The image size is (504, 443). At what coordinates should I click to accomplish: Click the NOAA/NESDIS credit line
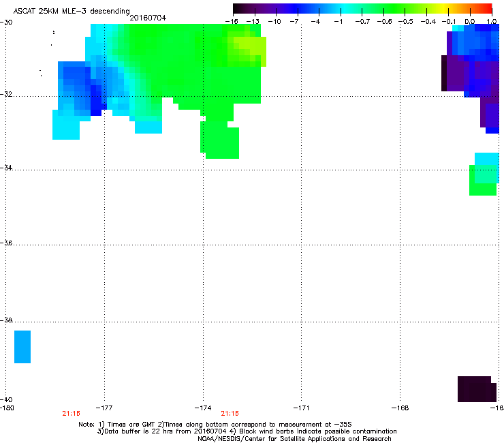(x=294, y=439)
